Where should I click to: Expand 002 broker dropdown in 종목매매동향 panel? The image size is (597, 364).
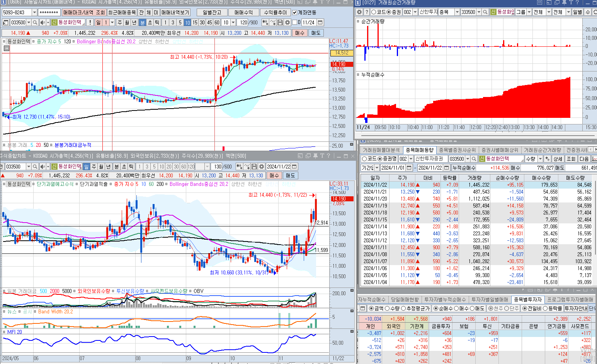pyautogui.click(x=411, y=159)
